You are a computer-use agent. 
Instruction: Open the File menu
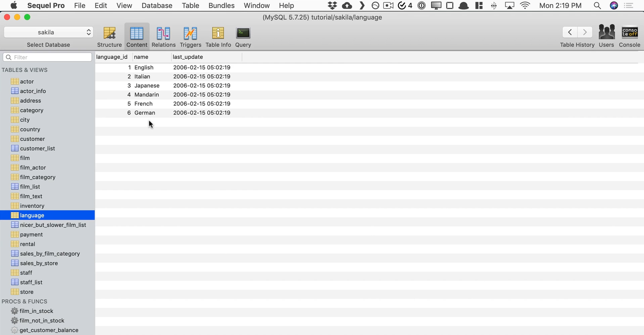(80, 5)
